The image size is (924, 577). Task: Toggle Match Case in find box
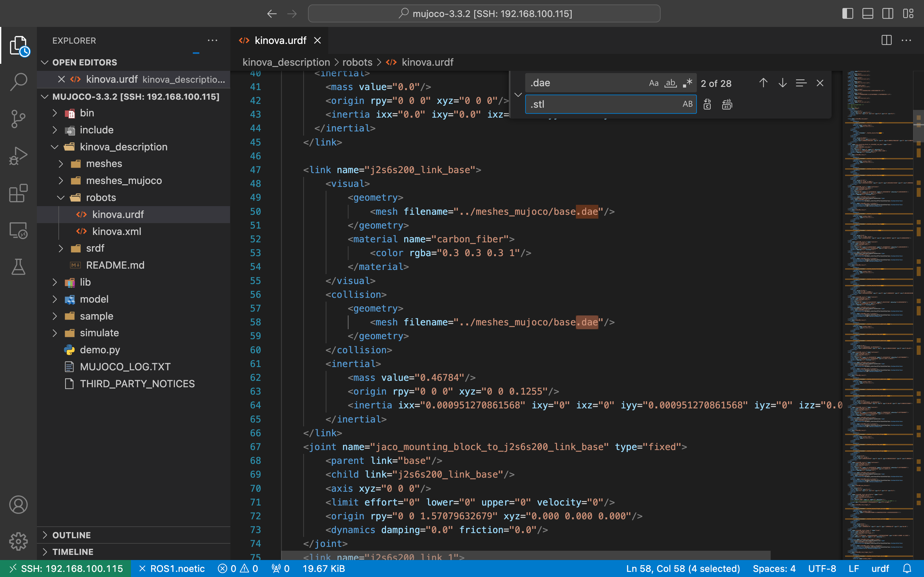653,83
